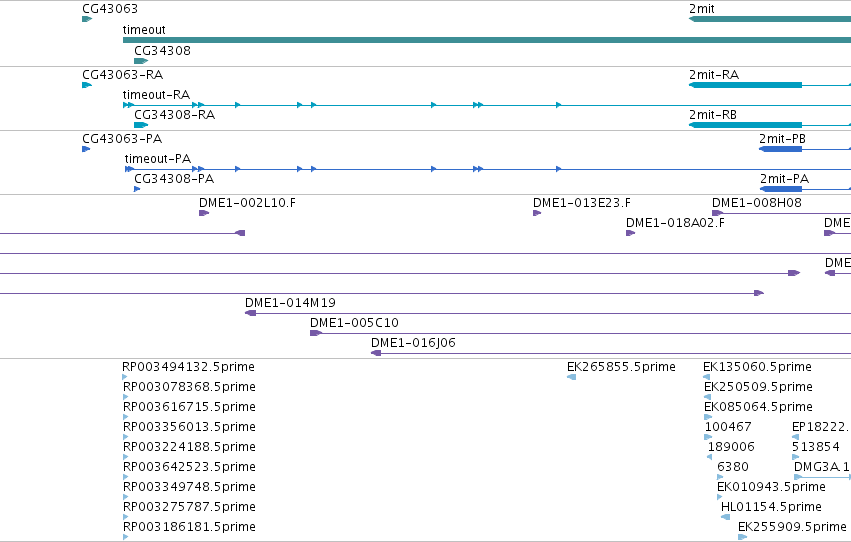Click the CG34308-PA protein label
Viewport: 851px width, 542px height.
pyautogui.click(x=174, y=179)
